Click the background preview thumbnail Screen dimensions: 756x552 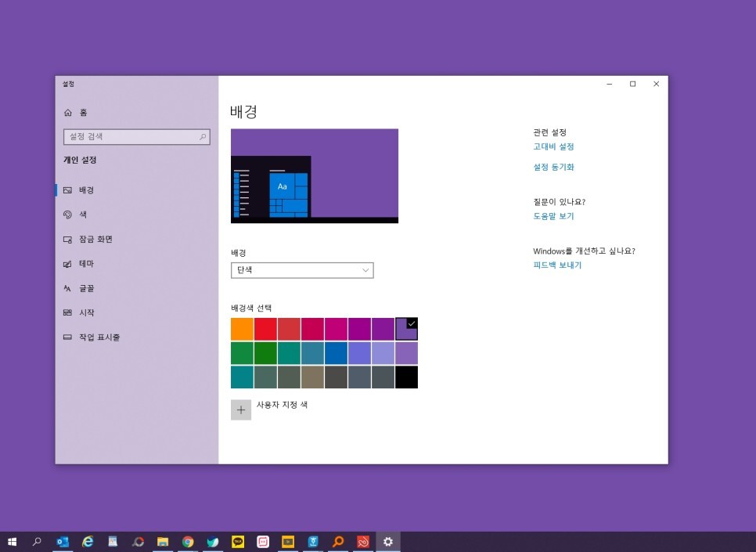click(x=315, y=175)
